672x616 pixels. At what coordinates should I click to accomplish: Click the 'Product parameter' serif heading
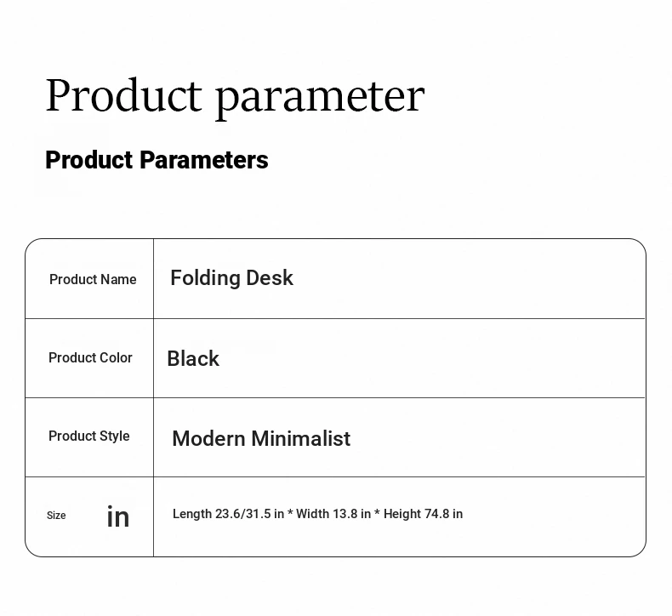235,96
